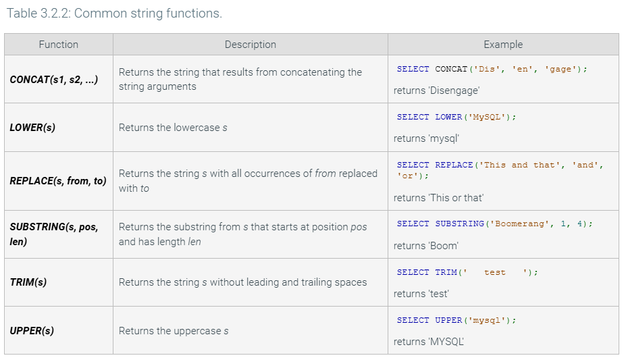This screenshot has width=624, height=364.
Task: Click the SELECT REPLACE code example
Action: pyautogui.click(x=500, y=170)
